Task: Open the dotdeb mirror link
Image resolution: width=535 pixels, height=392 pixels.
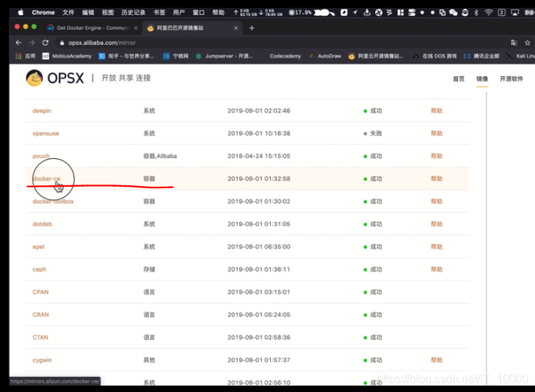Action: pos(42,224)
